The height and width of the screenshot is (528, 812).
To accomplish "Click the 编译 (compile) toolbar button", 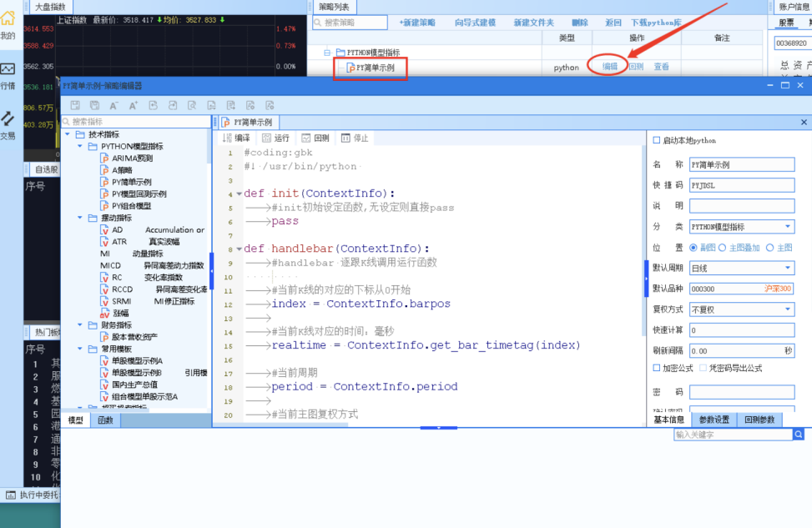I will [236, 138].
